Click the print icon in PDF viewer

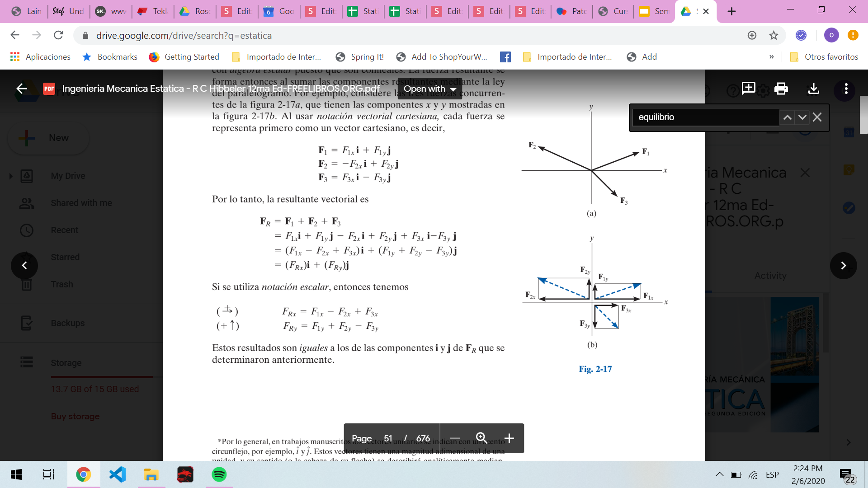[781, 89]
